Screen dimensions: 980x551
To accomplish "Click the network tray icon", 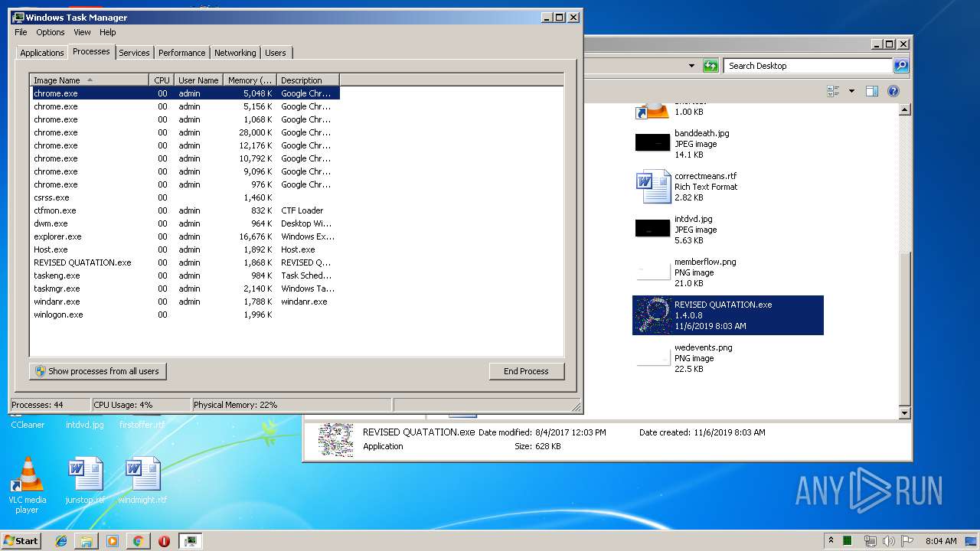I will coord(870,541).
